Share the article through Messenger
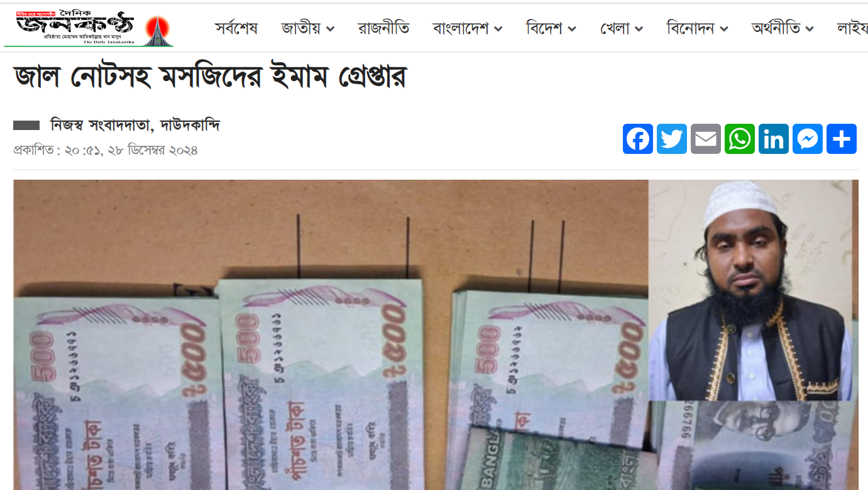Image resolution: width=868 pixels, height=490 pixels. [x=808, y=139]
